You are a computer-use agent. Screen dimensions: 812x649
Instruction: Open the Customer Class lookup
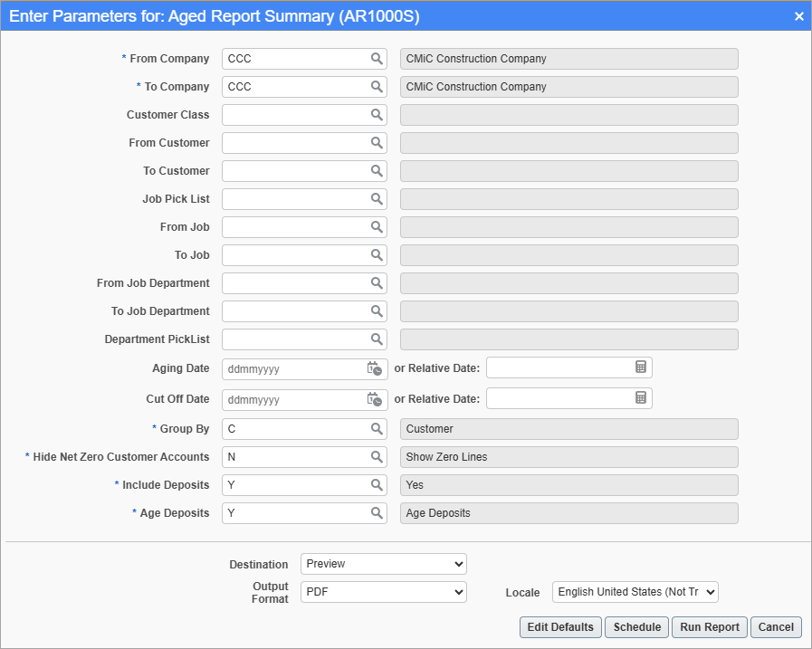(x=379, y=114)
